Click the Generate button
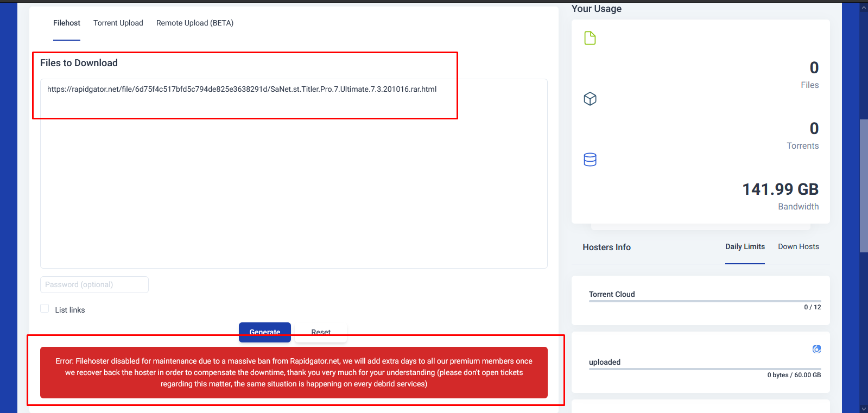Viewport: 868px width, 413px height. (265, 332)
